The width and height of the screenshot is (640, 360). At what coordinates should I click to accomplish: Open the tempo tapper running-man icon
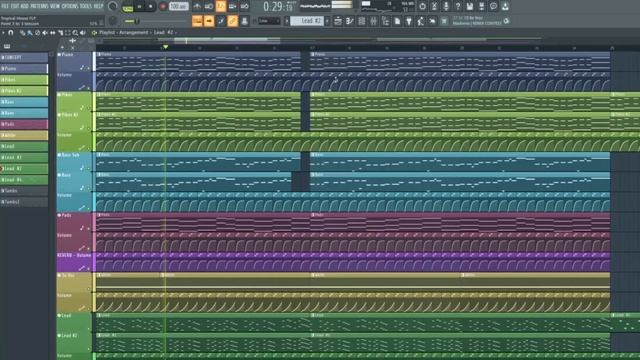tap(420, 21)
